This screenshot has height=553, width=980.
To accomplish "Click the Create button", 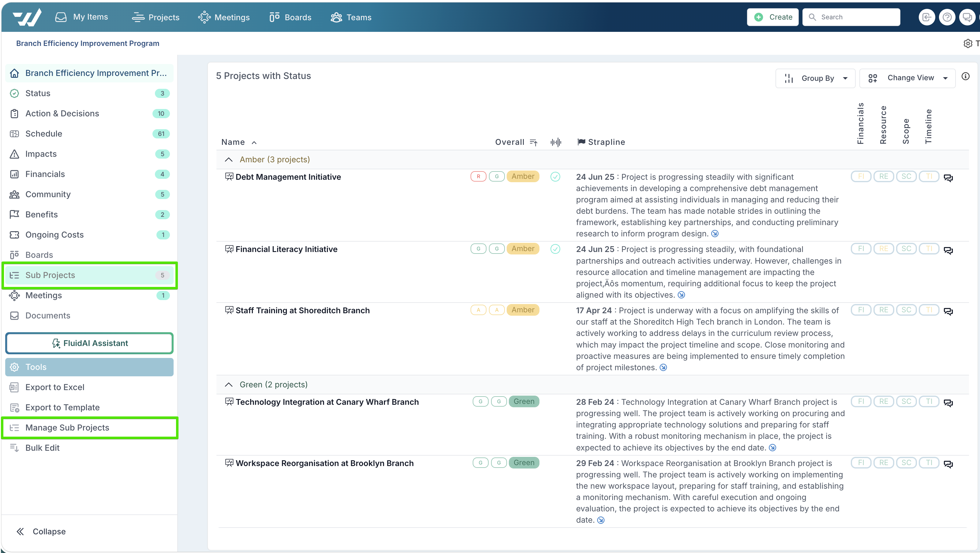I will point(773,17).
